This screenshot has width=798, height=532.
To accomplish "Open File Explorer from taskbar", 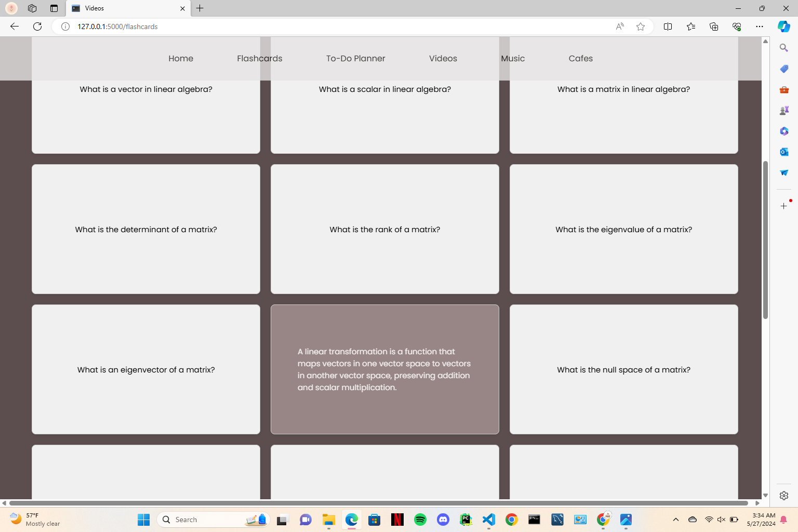I will click(329, 520).
